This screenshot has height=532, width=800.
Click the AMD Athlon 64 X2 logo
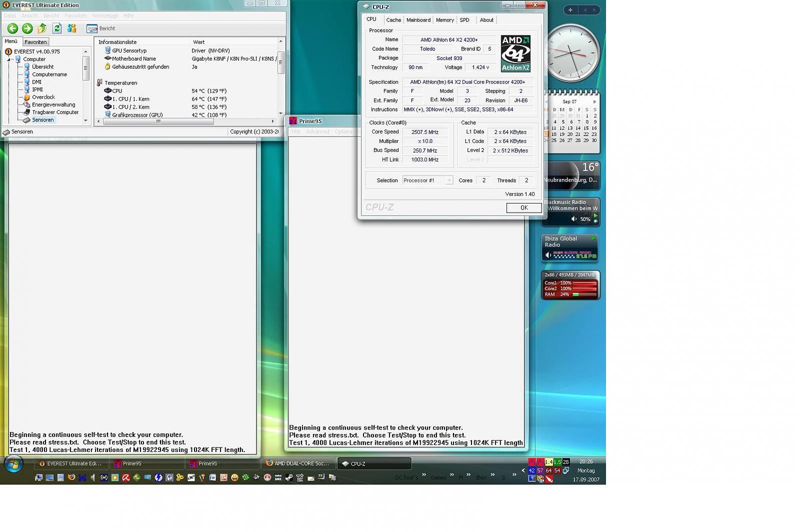click(x=515, y=53)
